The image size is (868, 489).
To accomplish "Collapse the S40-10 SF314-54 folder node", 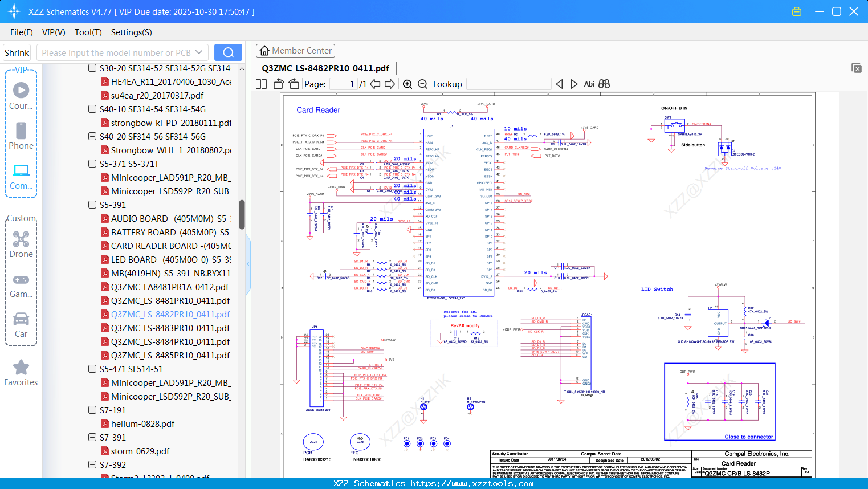I will click(x=92, y=109).
